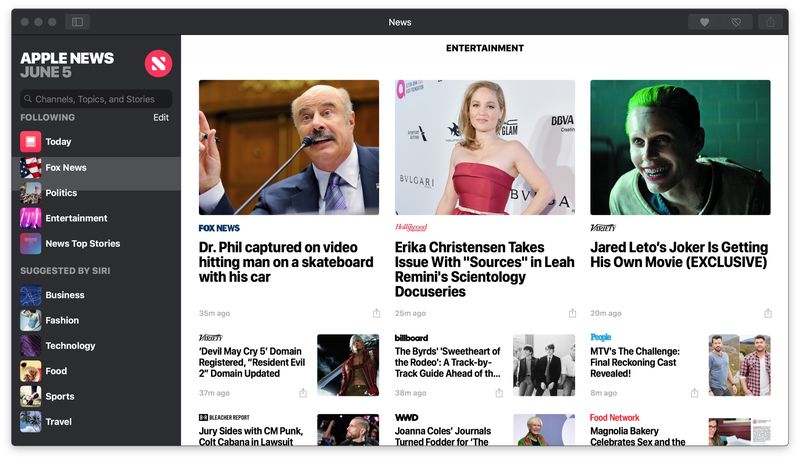Click the heart Love button in toolbar
800x460 pixels.
click(704, 22)
